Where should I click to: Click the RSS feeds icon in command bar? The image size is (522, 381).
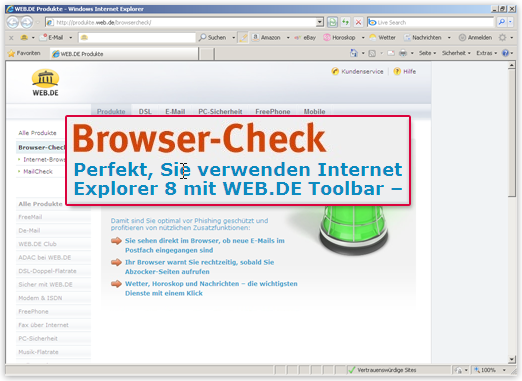coord(372,53)
